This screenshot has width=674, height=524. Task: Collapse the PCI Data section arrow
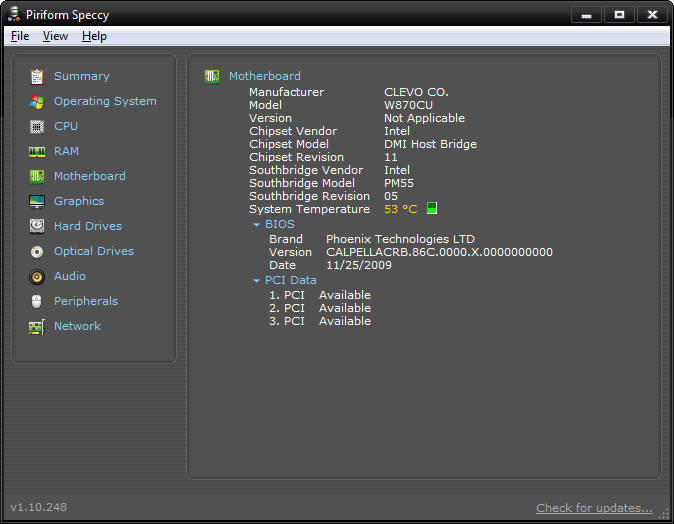(257, 281)
